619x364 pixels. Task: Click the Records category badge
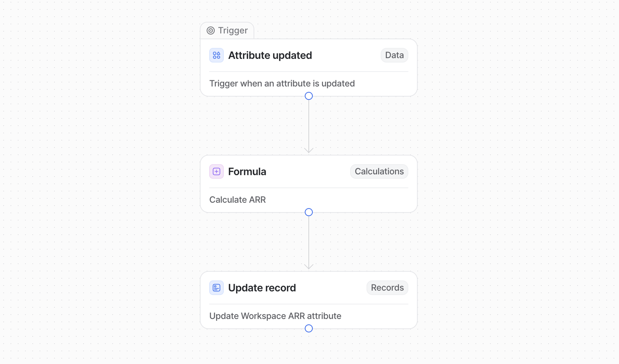click(x=387, y=288)
